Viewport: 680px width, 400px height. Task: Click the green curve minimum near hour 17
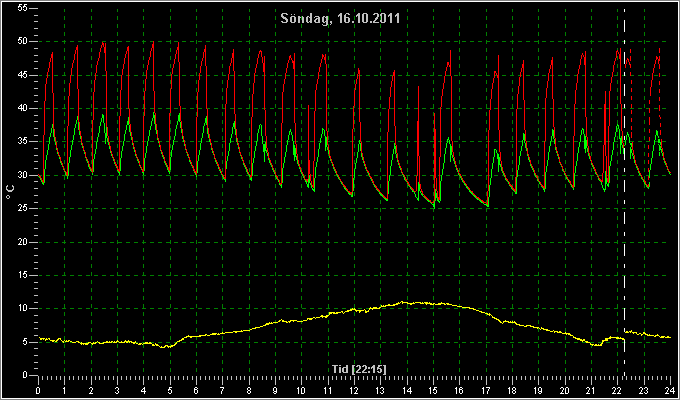tap(488, 207)
